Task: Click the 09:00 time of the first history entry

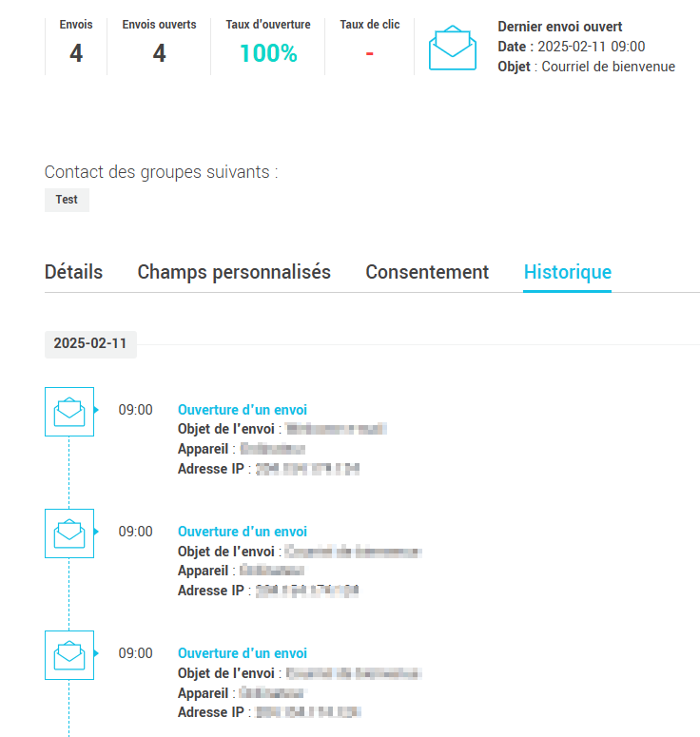Action: (135, 410)
